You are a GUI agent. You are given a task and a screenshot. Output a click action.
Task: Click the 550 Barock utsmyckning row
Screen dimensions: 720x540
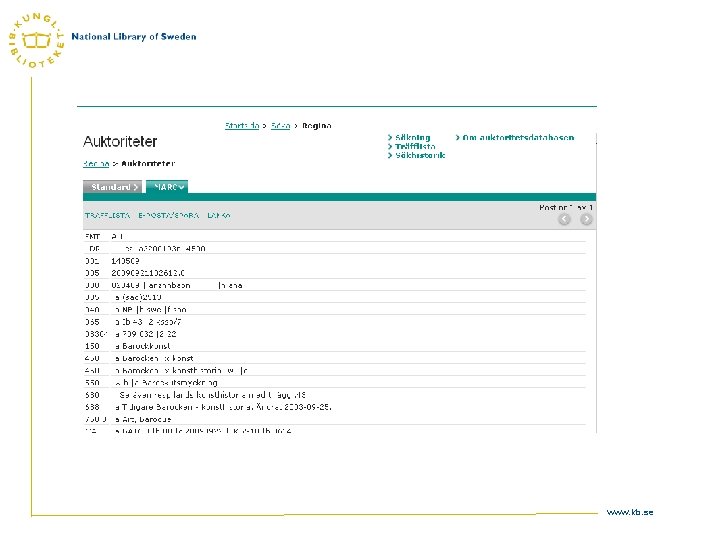[335, 382]
